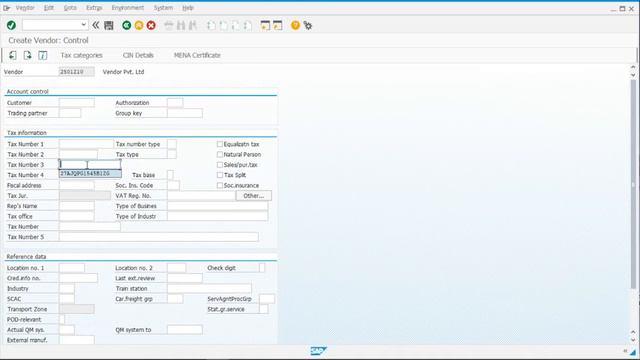Click the scroll up arrow at top right
This screenshot has width=640, height=360.
(633, 67)
